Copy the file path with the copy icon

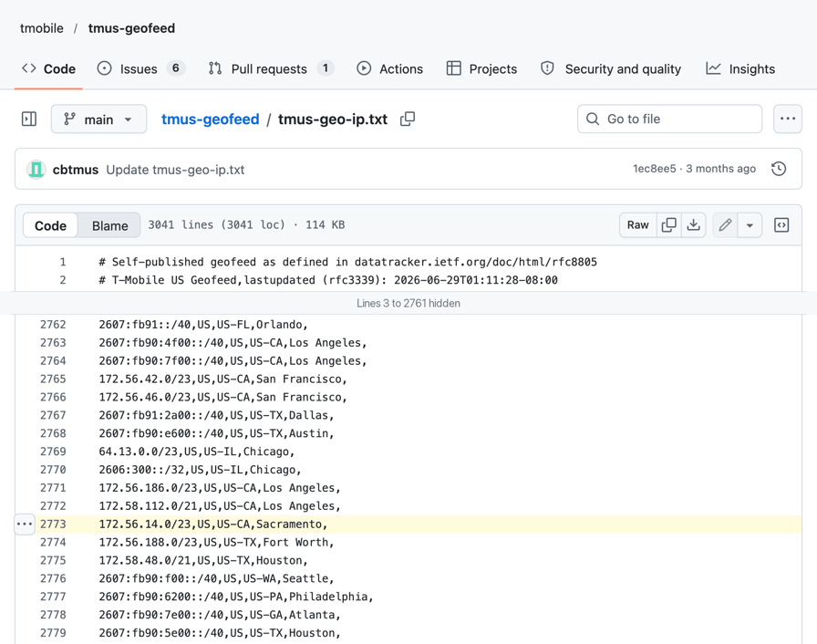(x=408, y=119)
